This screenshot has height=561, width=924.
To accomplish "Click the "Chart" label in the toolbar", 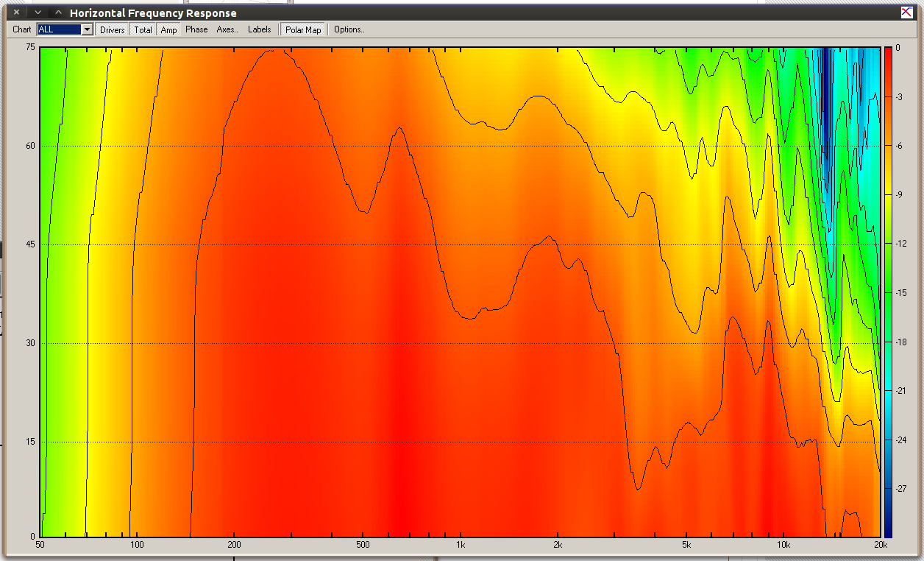I will tap(22, 29).
